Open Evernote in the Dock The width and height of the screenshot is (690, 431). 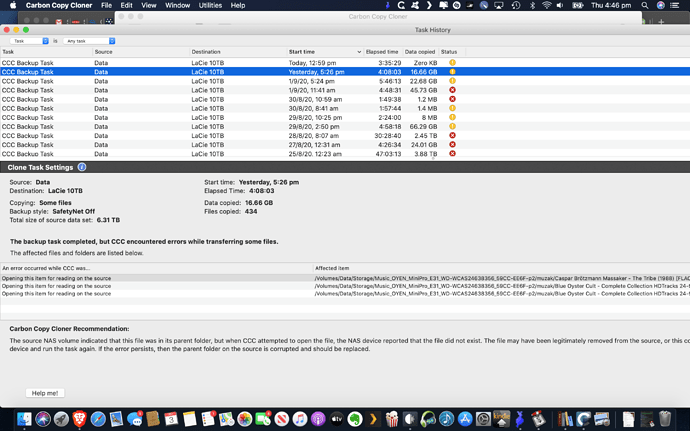pos(355,419)
